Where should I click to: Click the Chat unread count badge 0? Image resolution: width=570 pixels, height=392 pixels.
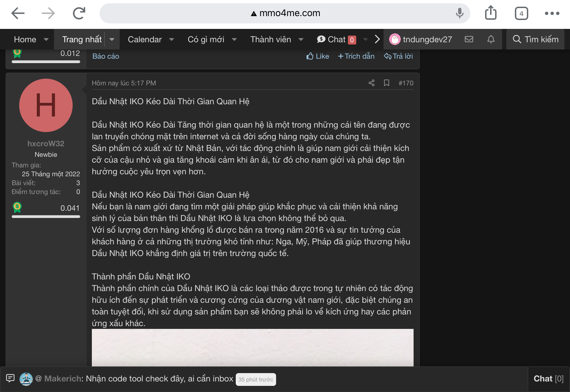(x=352, y=40)
